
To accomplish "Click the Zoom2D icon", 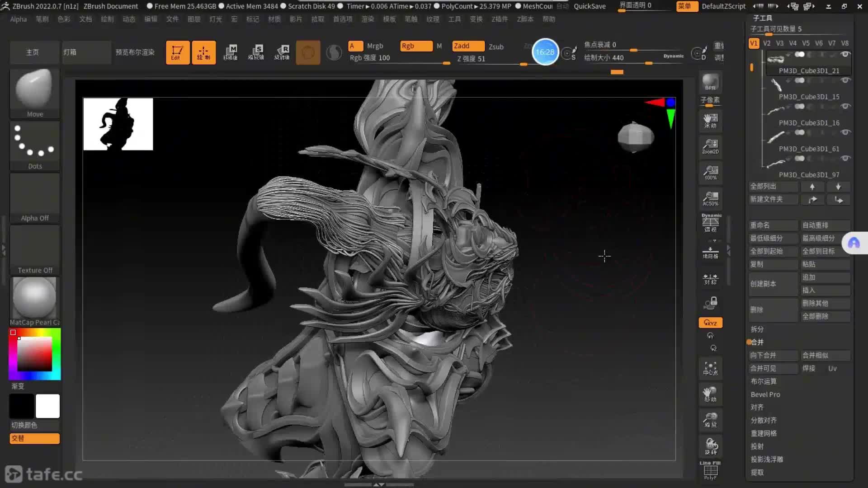I will point(710,146).
